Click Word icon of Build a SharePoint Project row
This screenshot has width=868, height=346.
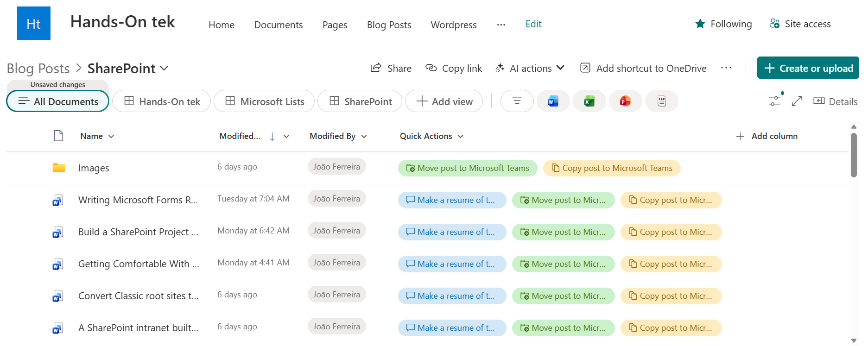57,232
